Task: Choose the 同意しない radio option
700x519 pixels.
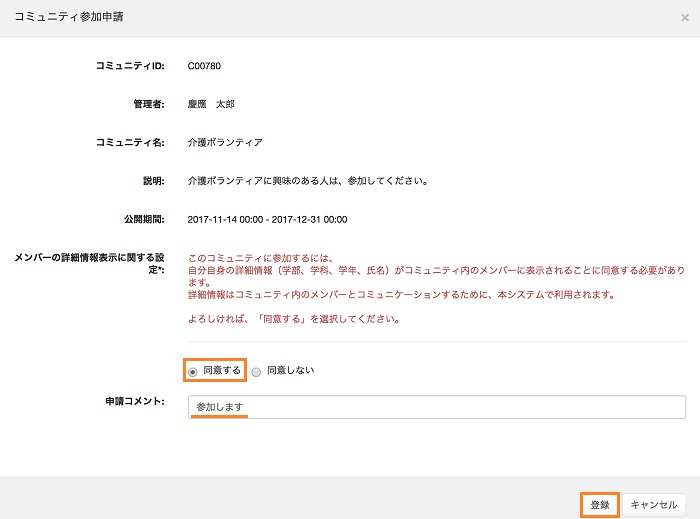Action: (257, 371)
